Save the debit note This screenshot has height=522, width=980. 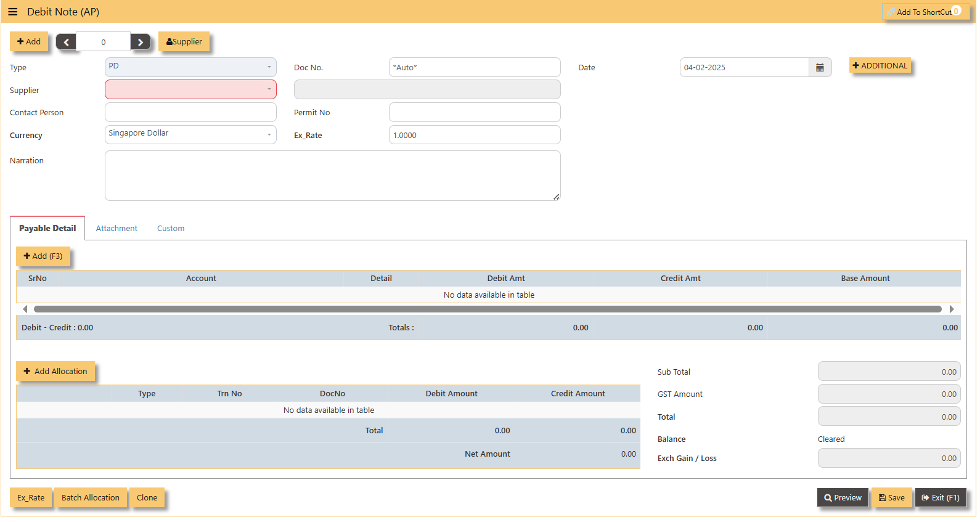[891, 497]
